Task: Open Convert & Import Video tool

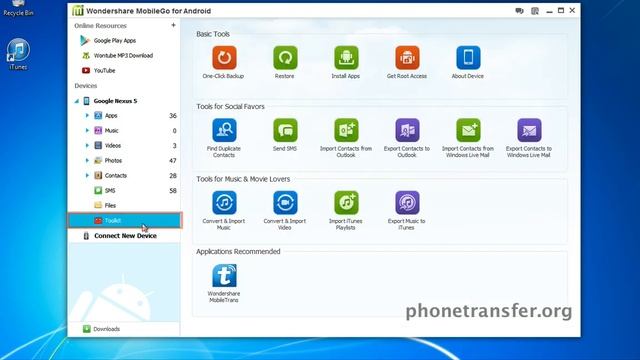Action: tap(285, 203)
